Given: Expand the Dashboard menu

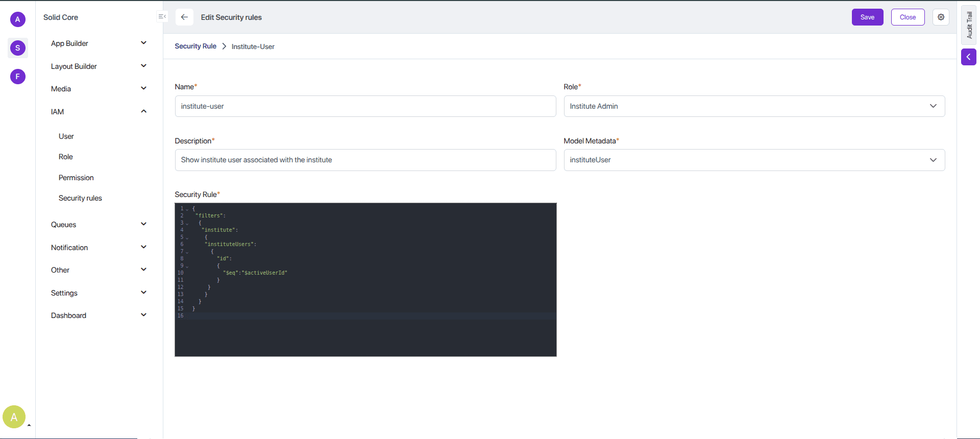Looking at the screenshot, I should click(x=99, y=315).
